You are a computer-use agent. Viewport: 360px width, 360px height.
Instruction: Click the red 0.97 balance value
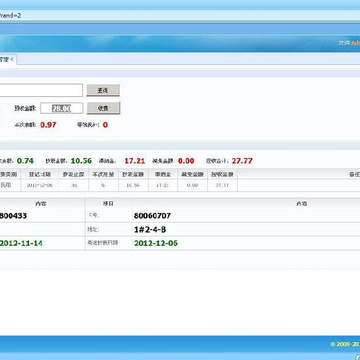48,125
